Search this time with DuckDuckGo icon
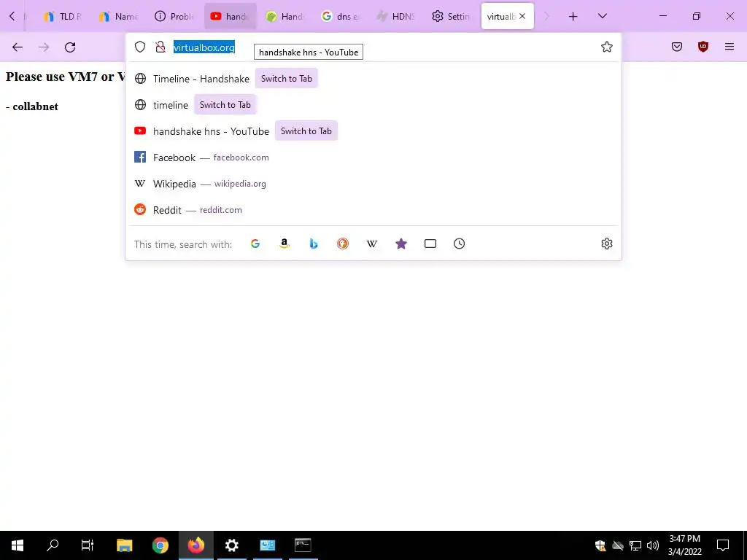The height and width of the screenshot is (560, 747). tap(343, 244)
